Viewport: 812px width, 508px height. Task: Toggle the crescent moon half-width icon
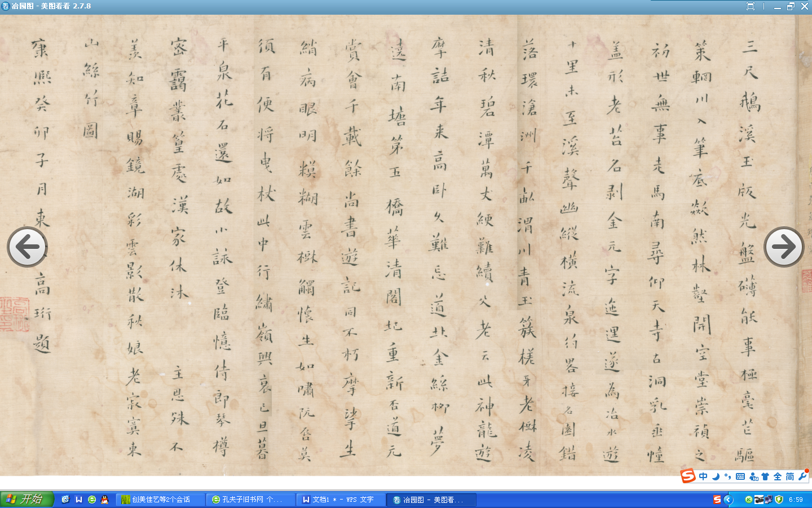[x=716, y=476]
